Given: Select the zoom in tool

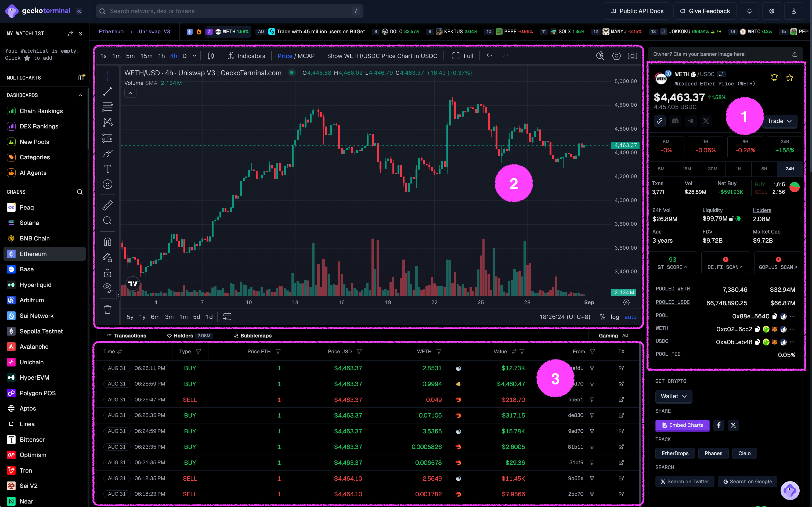Looking at the screenshot, I should [107, 220].
